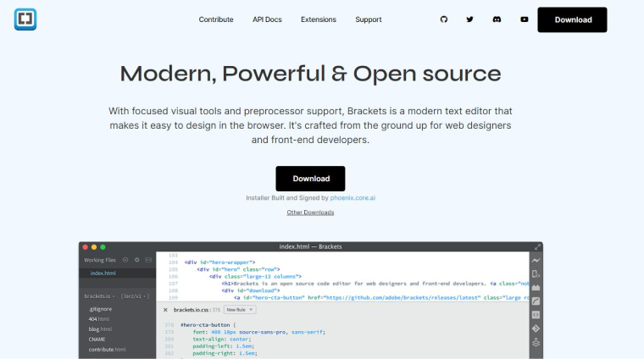Click the '#hero-cta-button {' CSS selector line
This screenshot has height=359, width=644.
pyautogui.click(x=208, y=325)
